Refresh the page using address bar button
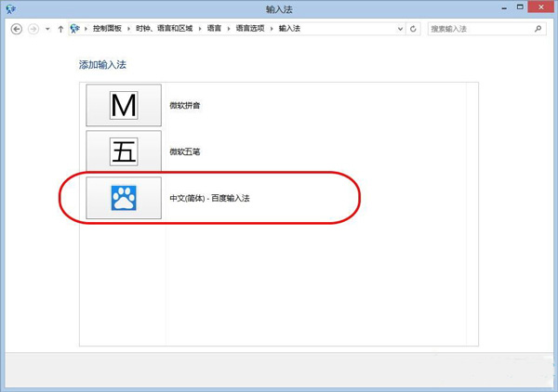This screenshot has height=392, width=558. point(413,29)
